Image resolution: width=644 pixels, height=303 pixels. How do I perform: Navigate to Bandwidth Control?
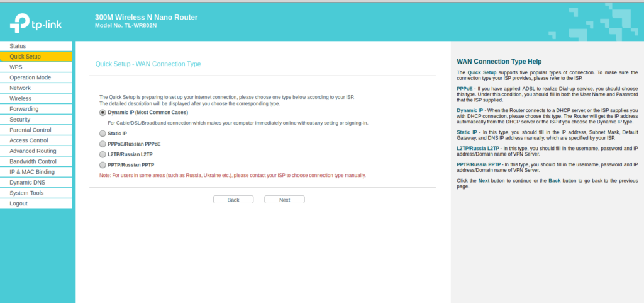pyautogui.click(x=33, y=161)
